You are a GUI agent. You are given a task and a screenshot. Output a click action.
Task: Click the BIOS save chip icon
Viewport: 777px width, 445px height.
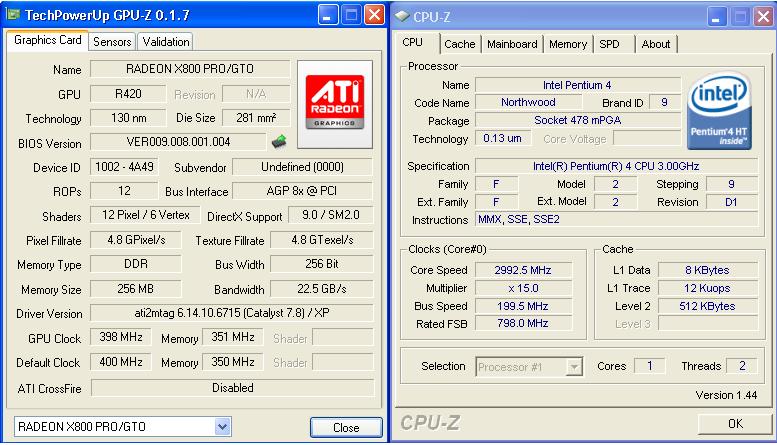279,142
